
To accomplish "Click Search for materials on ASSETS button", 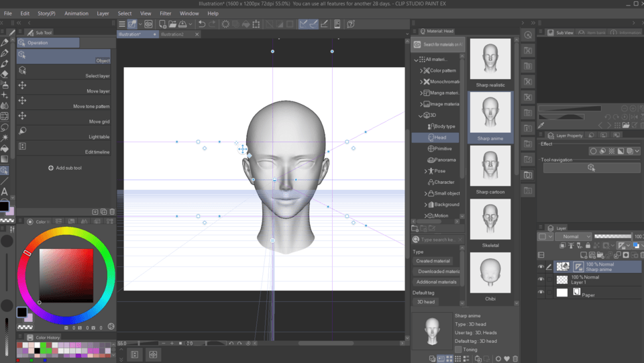I will pos(438,44).
